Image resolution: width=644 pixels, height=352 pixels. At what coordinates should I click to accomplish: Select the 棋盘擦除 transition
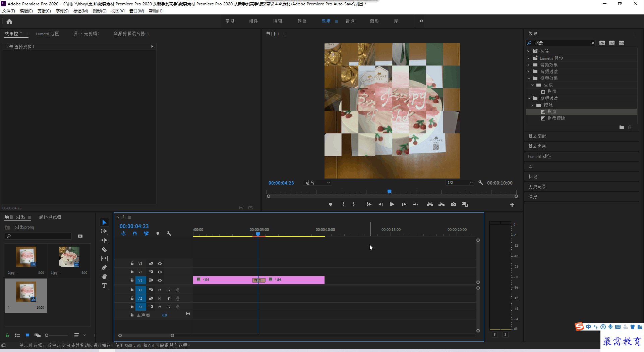coord(556,118)
